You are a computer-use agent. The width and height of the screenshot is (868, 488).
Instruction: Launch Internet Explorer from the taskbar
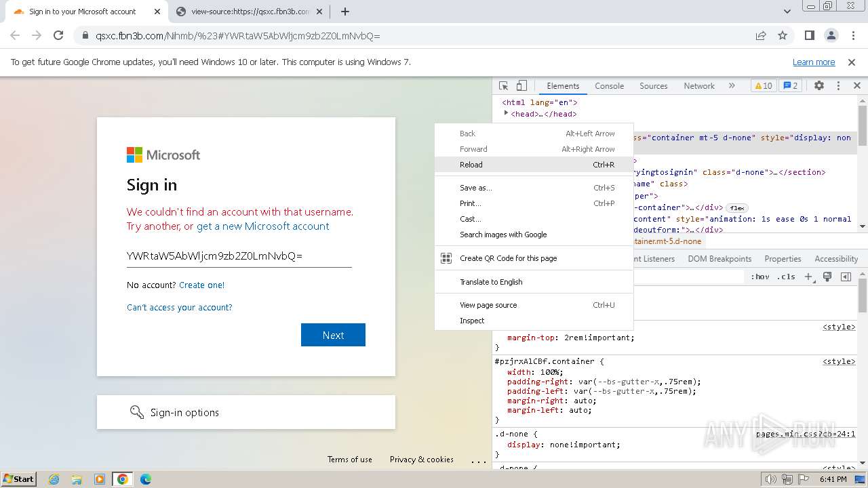click(x=54, y=479)
